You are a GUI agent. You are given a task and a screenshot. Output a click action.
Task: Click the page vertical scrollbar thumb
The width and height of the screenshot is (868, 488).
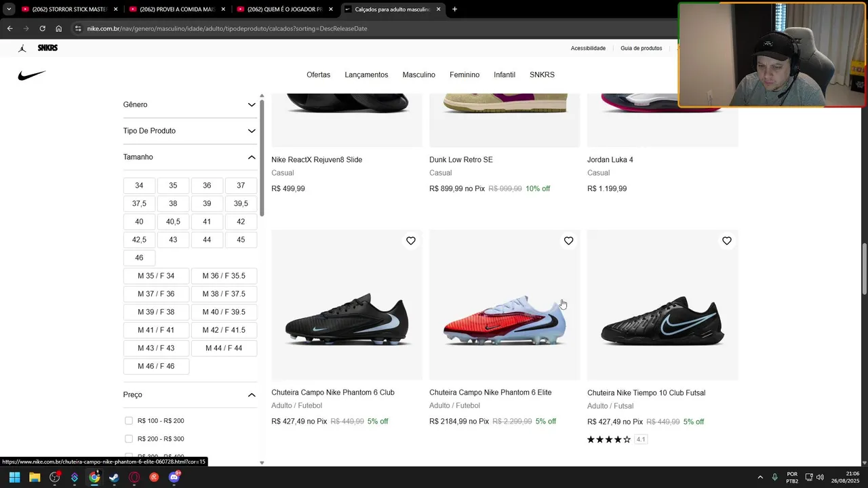[x=864, y=269]
